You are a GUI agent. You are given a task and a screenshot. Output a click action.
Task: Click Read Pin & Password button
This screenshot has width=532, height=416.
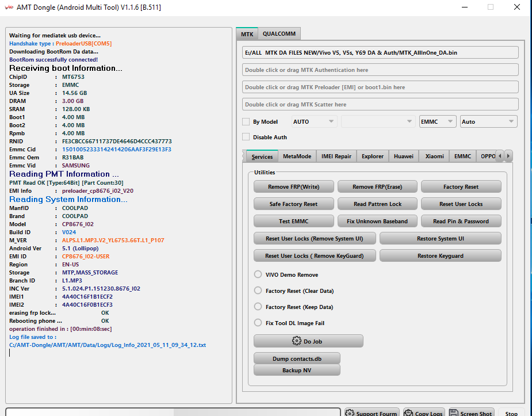tap(461, 221)
